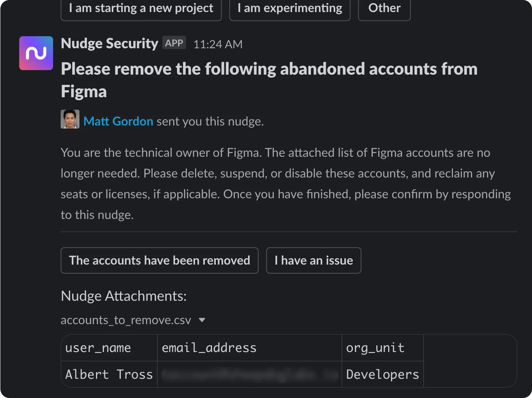Select the 'I am experimenting' response
This screenshot has height=398, width=532.
coord(290,8)
